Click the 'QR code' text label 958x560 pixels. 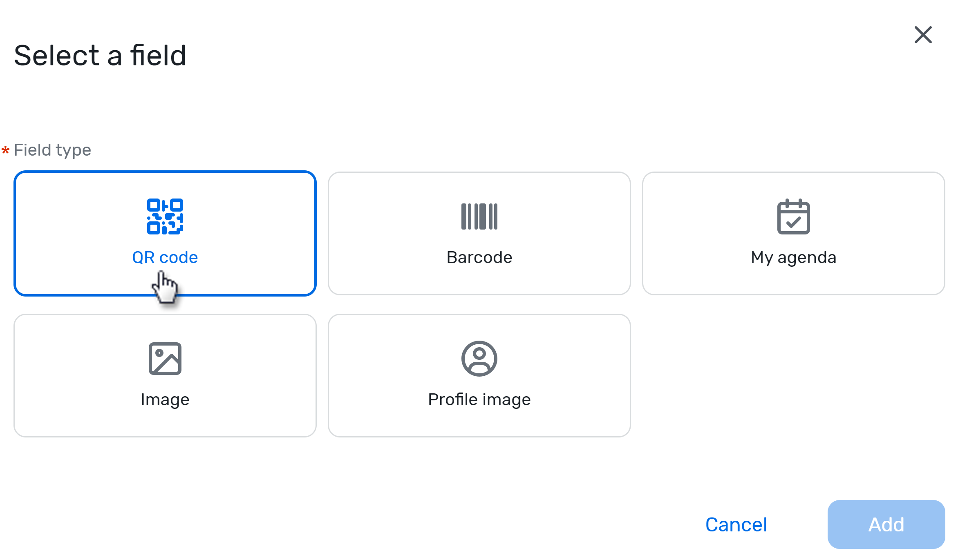[165, 258]
